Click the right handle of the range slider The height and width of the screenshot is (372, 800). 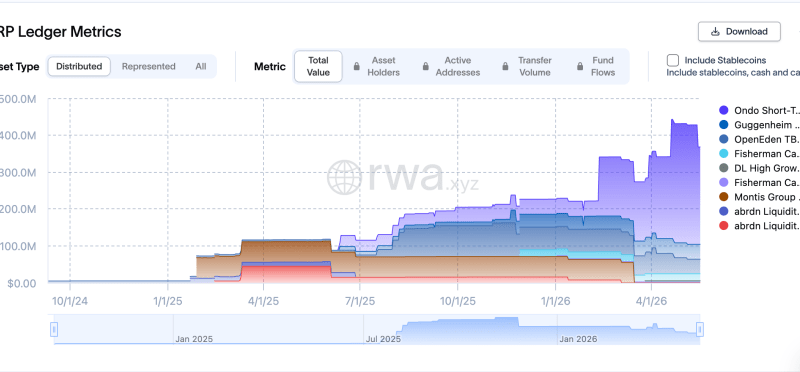click(700, 329)
